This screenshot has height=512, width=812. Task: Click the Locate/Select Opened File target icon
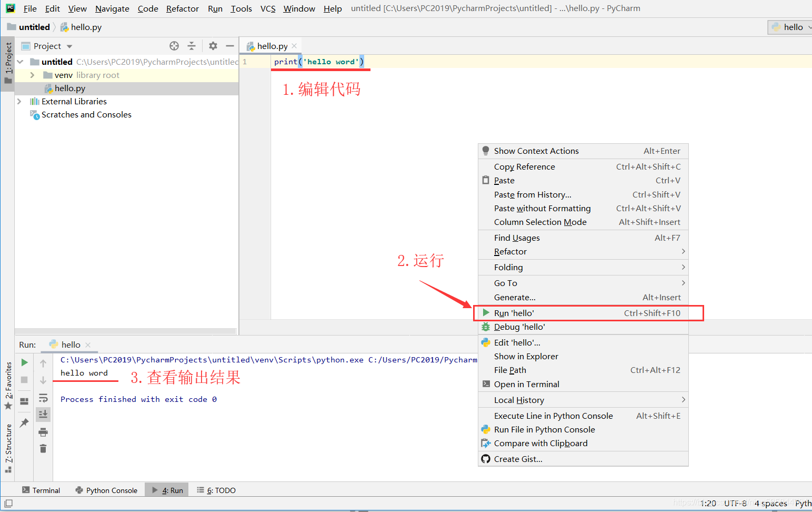click(x=174, y=46)
